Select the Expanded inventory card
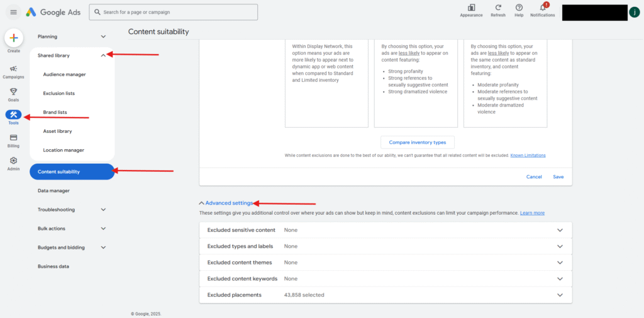 [x=326, y=84]
